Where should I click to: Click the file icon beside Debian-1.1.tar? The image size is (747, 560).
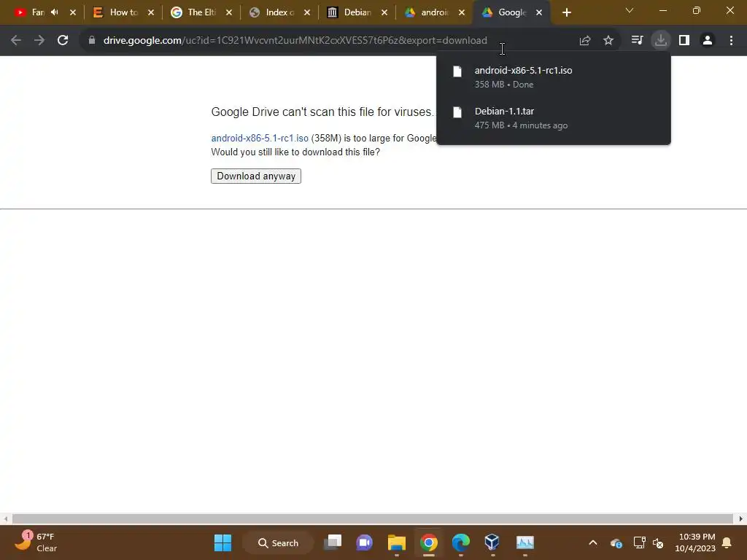(x=457, y=112)
